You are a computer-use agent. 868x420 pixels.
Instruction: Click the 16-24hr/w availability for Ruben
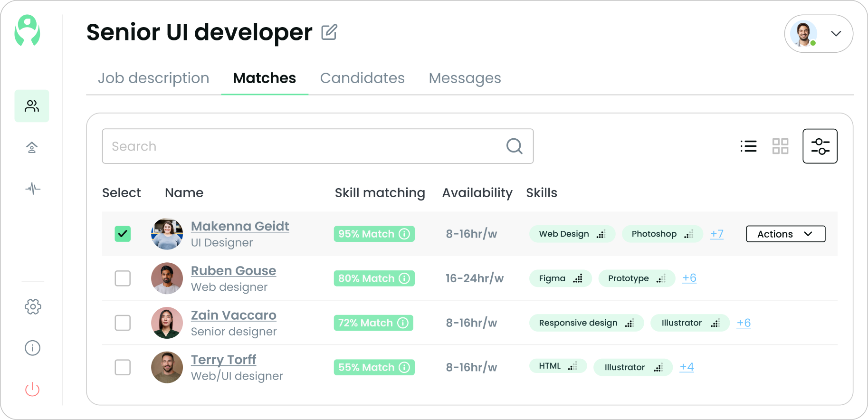[474, 278]
